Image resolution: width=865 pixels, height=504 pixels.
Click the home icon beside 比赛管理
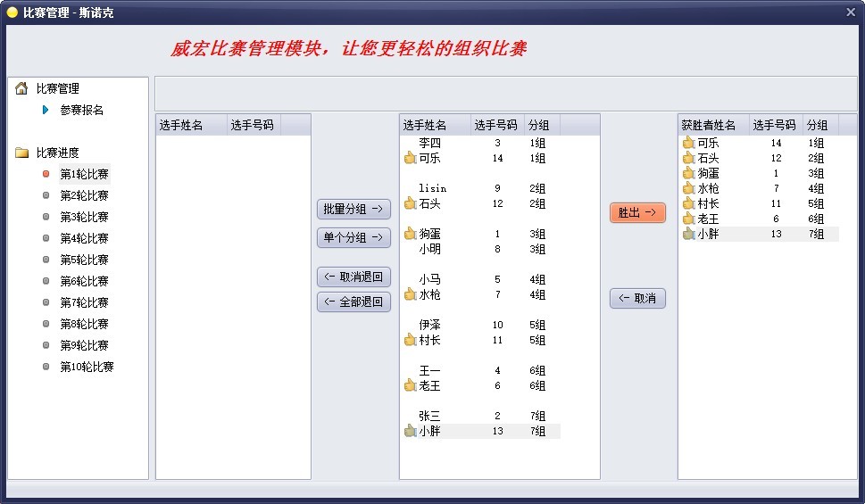click(x=21, y=88)
